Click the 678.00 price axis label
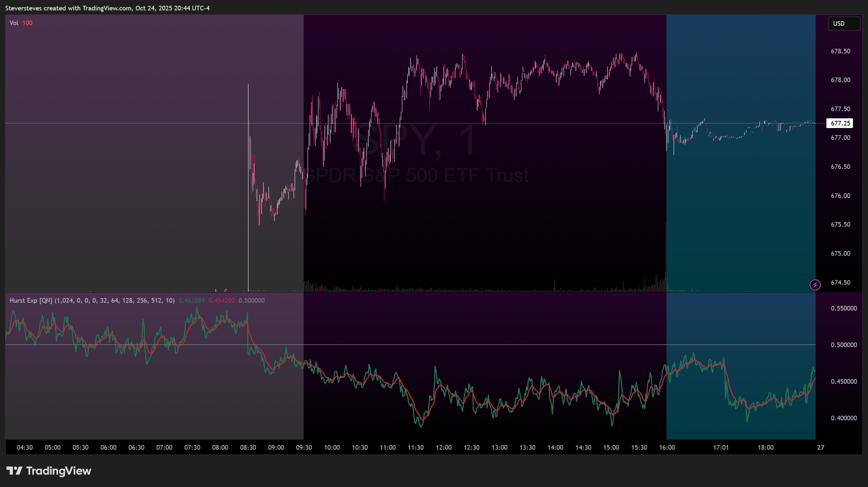 pyautogui.click(x=840, y=80)
